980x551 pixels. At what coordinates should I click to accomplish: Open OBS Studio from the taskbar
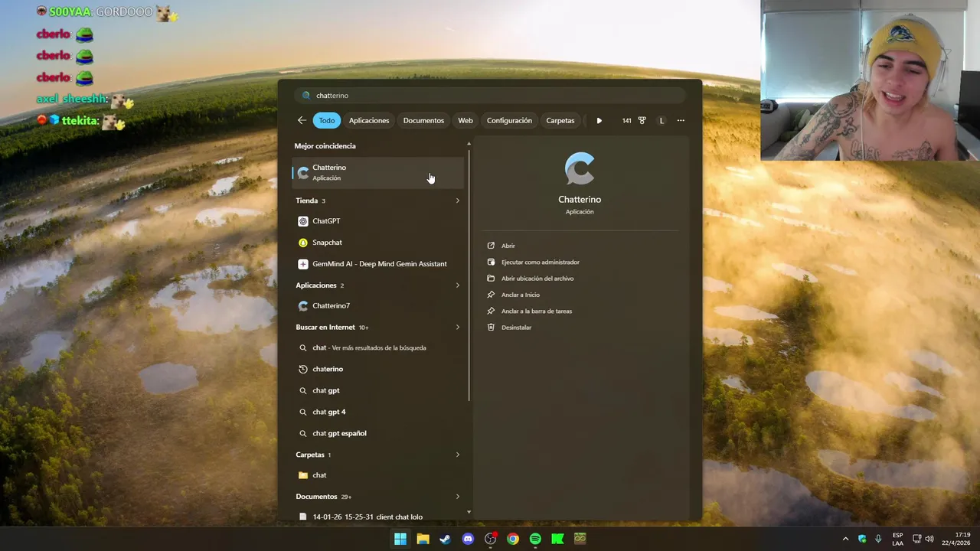tap(490, 539)
